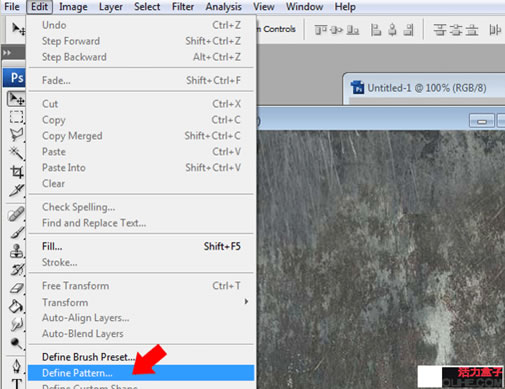
Task: Select the Crop tool
Action: 16,172
